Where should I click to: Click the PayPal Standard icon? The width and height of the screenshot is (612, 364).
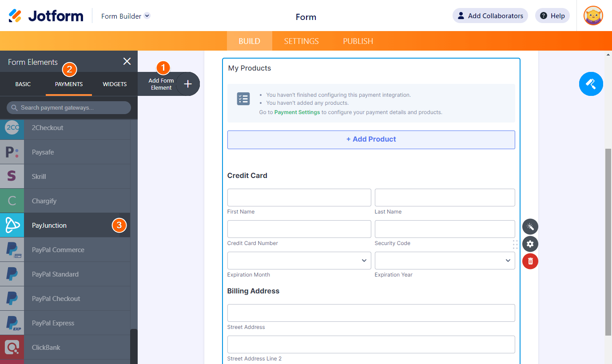coord(12,274)
